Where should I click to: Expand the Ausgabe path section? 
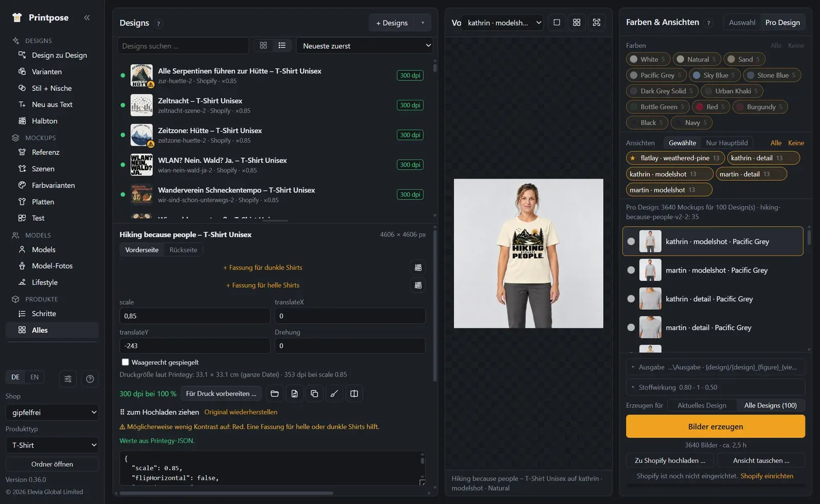coord(715,367)
